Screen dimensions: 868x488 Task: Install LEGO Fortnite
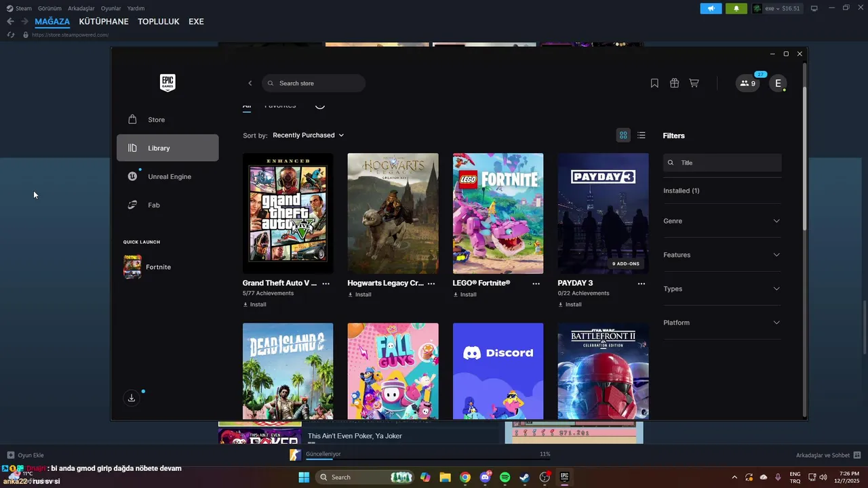(x=465, y=294)
